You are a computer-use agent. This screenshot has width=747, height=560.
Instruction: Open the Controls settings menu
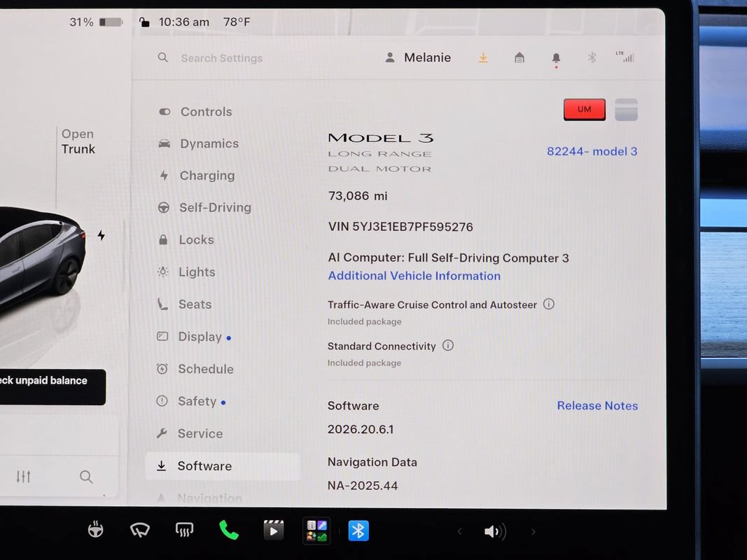[196, 112]
